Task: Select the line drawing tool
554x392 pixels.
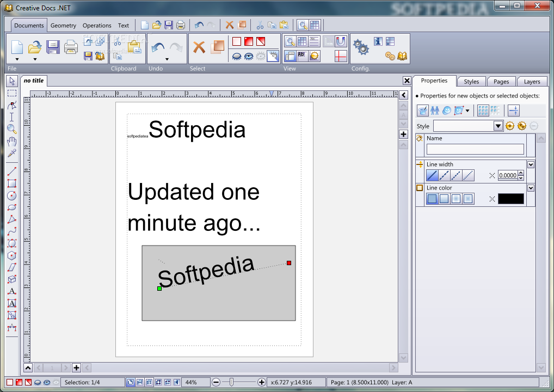Action: coord(11,171)
